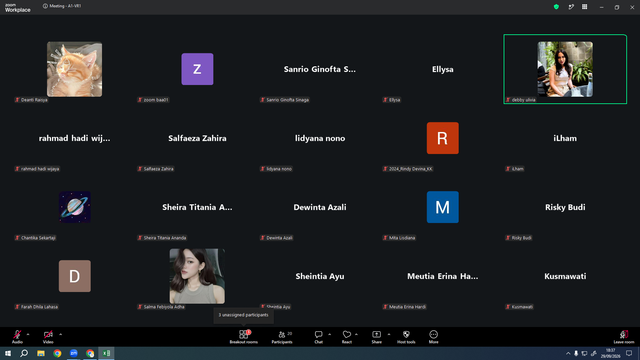The width and height of the screenshot is (640, 360).
Task: Select the Sanrio Ginofta S... tile name
Action: (x=320, y=69)
